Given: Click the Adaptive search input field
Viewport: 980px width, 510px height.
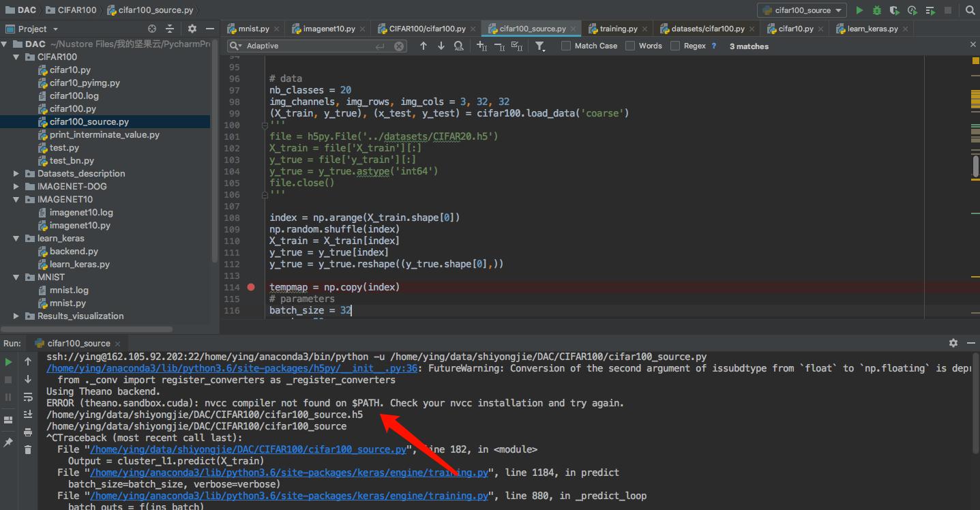Looking at the screenshot, I should point(317,46).
